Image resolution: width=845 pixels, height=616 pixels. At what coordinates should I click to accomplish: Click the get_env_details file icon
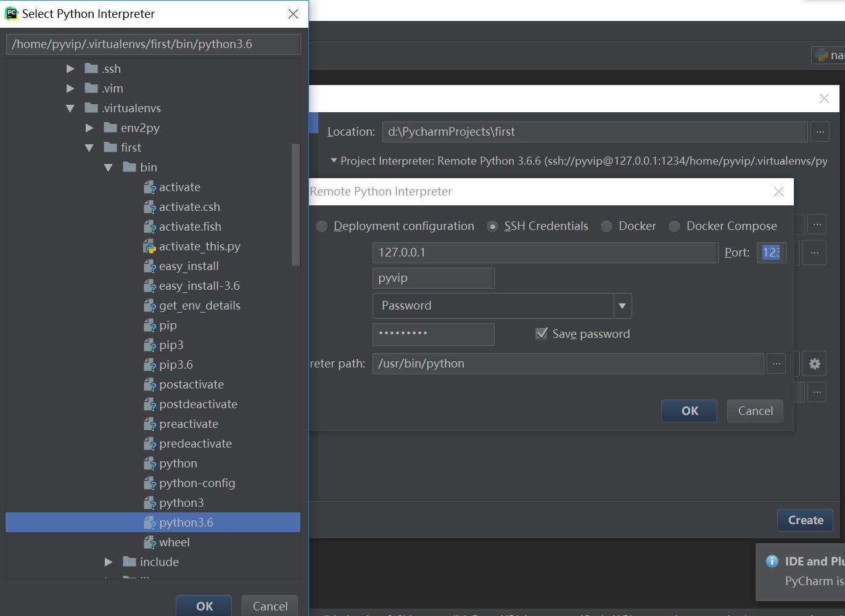coord(149,305)
